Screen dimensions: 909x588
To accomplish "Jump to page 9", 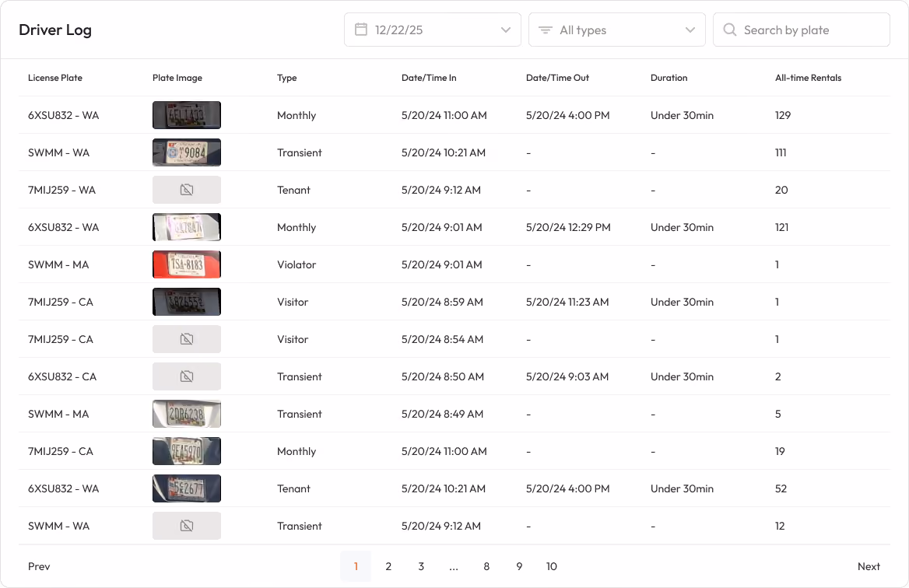I will click(519, 566).
